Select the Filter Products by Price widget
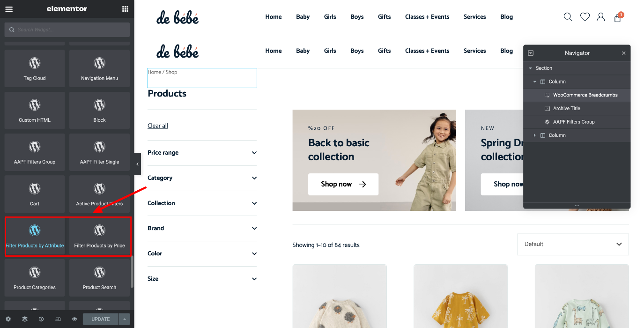Image resolution: width=644 pixels, height=328 pixels. pos(99,236)
